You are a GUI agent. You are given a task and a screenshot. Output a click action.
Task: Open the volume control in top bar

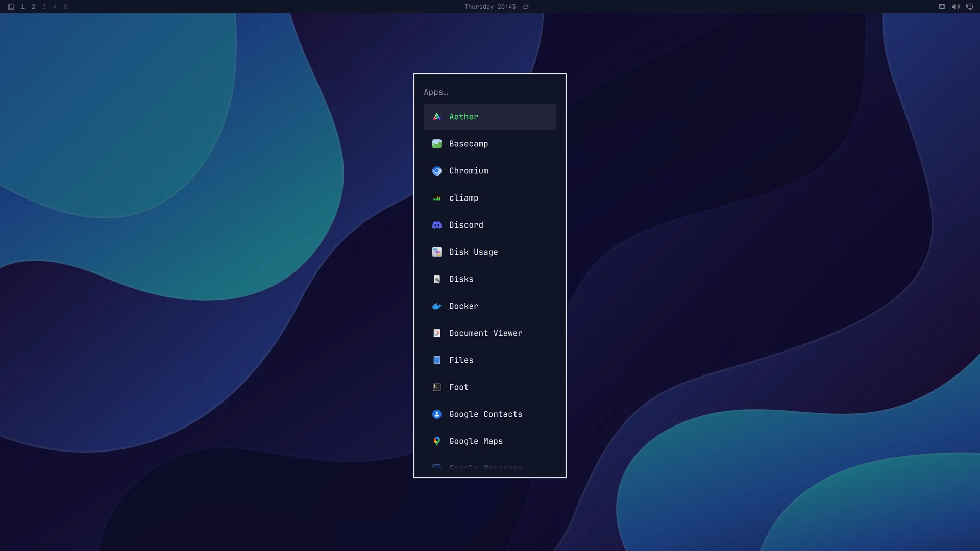pyautogui.click(x=955, y=7)
